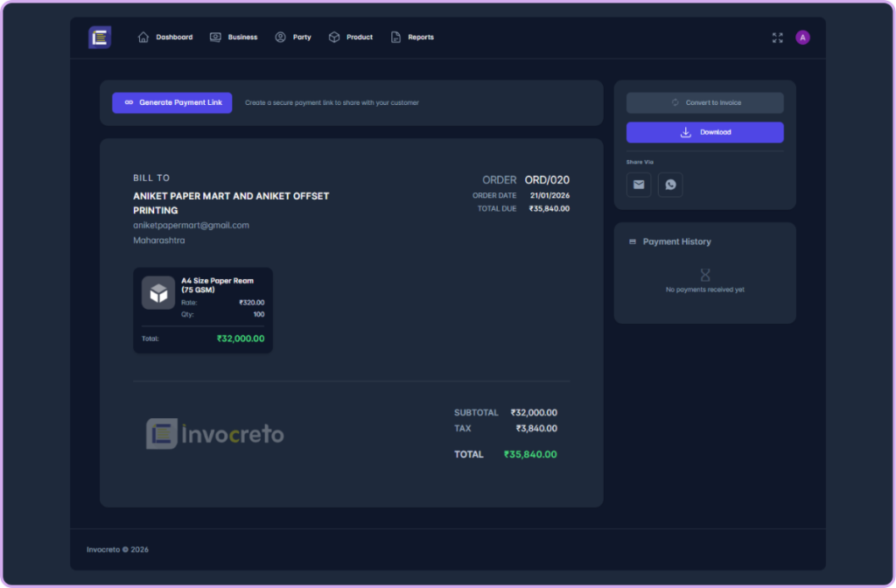Click the order number ORD/020

[547, 180]
